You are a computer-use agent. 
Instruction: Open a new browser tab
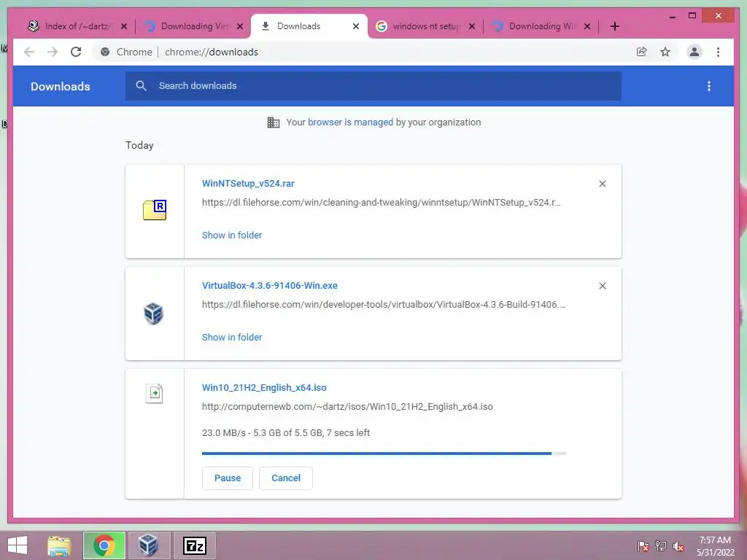(614, 26)
